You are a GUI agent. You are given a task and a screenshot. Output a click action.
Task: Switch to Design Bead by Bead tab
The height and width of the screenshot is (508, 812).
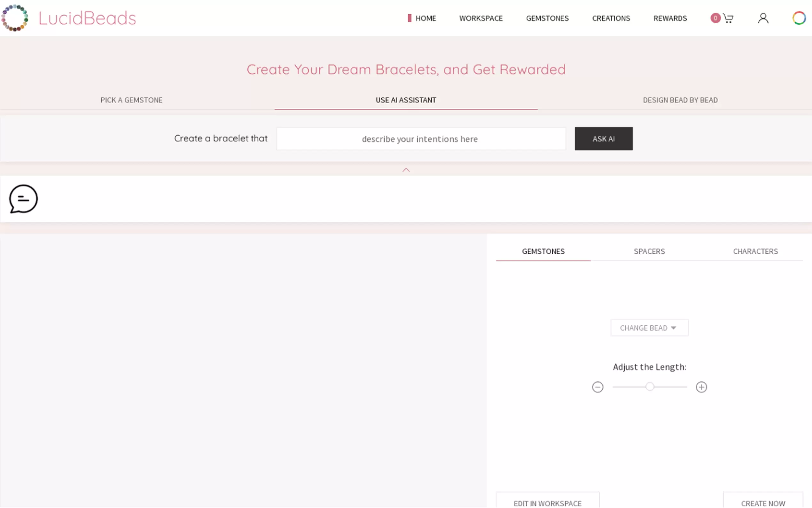click(x=680, y=100)
